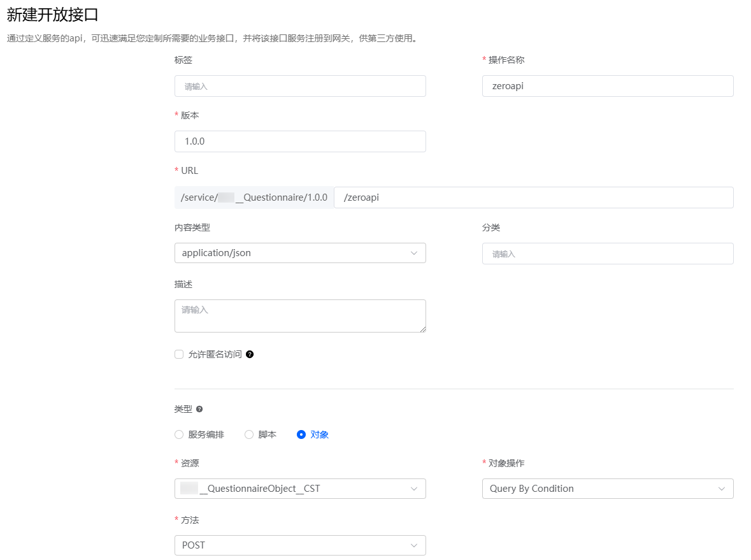Open the 资源 QuestionnaireObject__CST dropdown

(300, 489)
